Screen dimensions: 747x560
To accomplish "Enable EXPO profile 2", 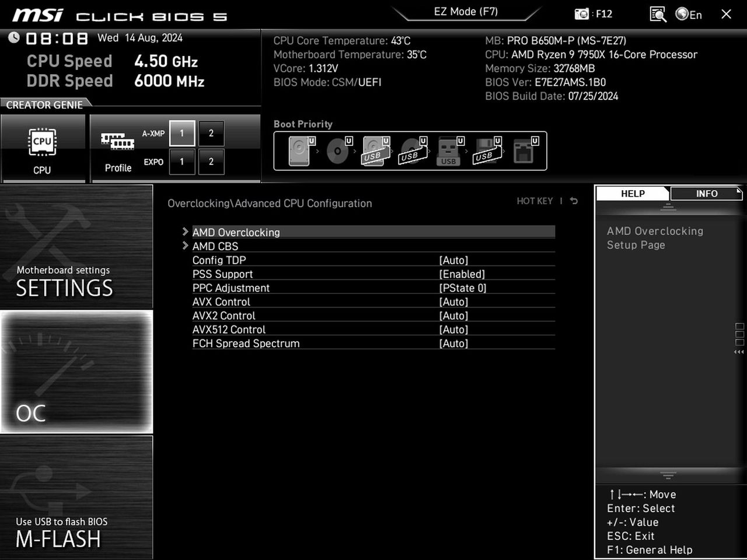I will pos(211,162).
